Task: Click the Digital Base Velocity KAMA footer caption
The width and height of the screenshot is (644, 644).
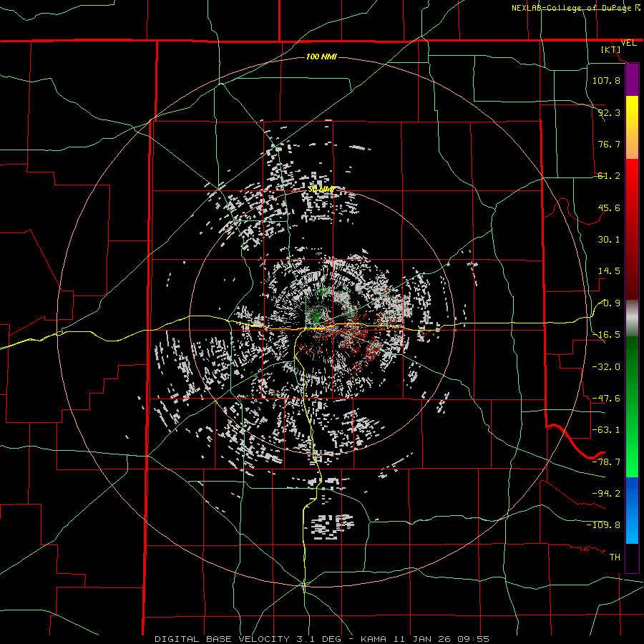Action: click(322, 639)
